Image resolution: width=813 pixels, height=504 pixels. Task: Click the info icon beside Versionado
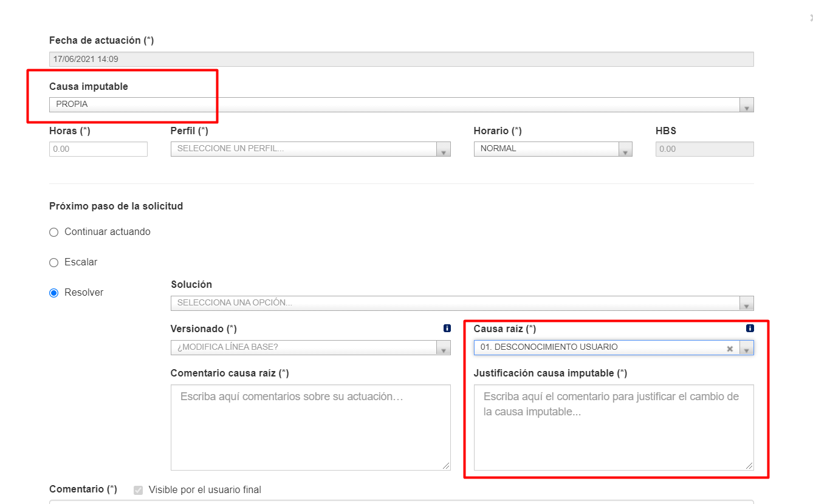(447, 329)
